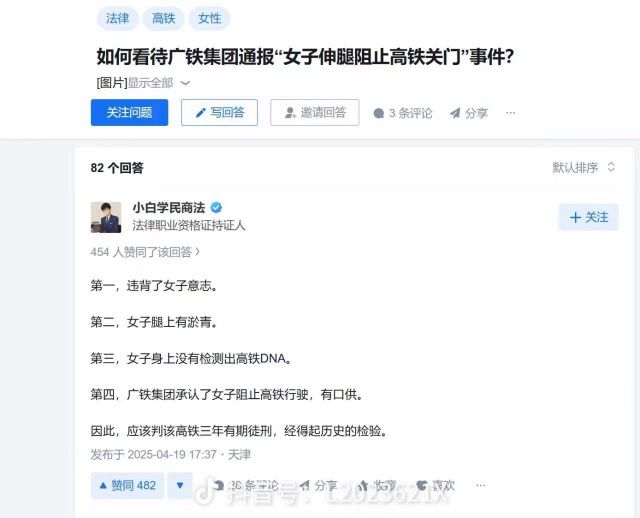640x518 pixels.
Task: Upvote the answer with 赞同 482
Action: 127,485
